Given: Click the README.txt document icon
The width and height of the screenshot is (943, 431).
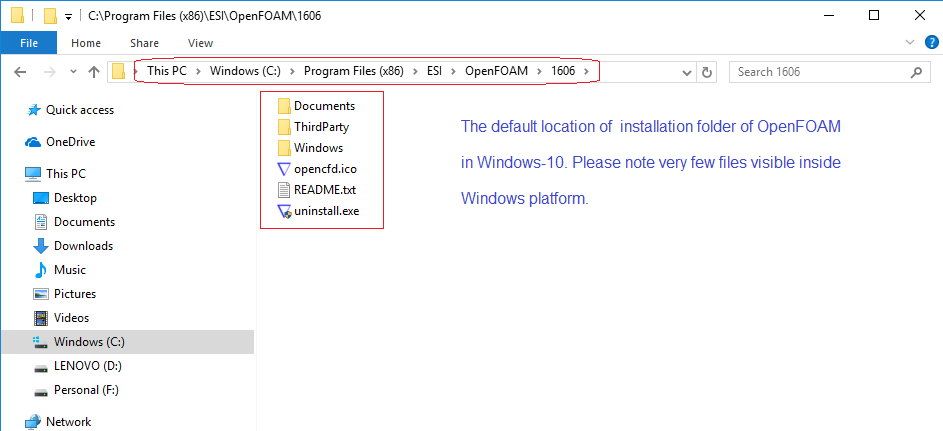Looking at the screenshot, I should [x=284, y=190].
